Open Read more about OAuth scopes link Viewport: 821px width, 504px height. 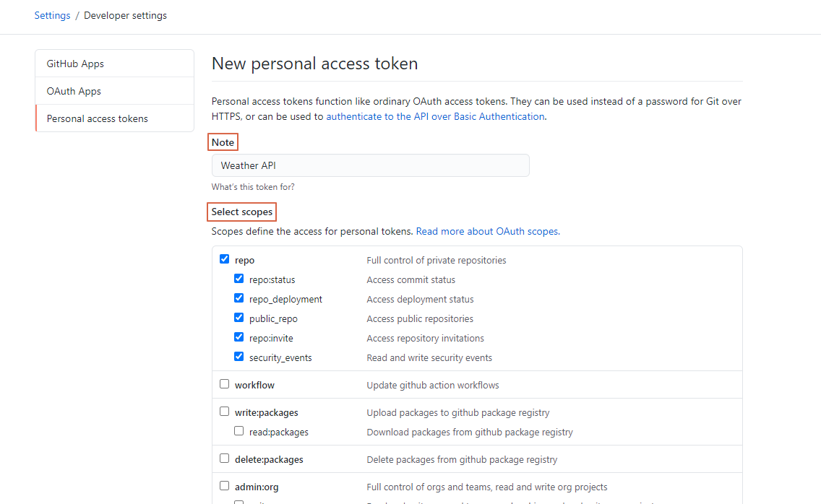(487, 231)
